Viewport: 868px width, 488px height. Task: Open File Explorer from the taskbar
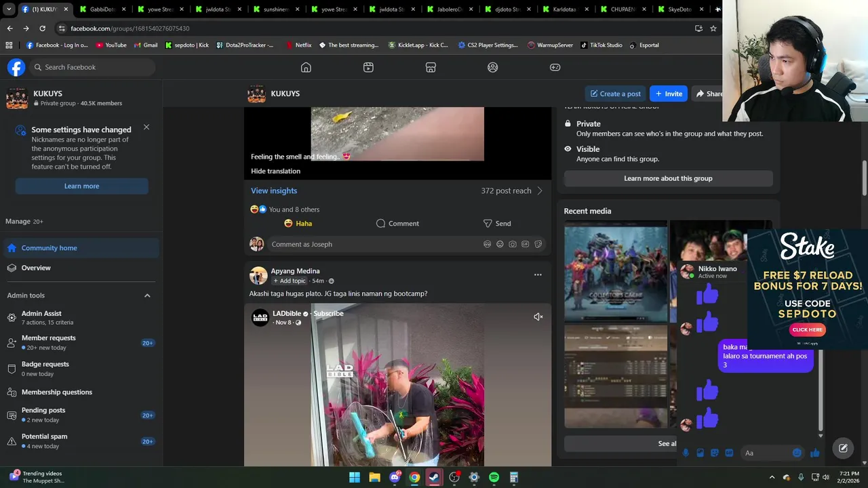[x=374, y=477]
